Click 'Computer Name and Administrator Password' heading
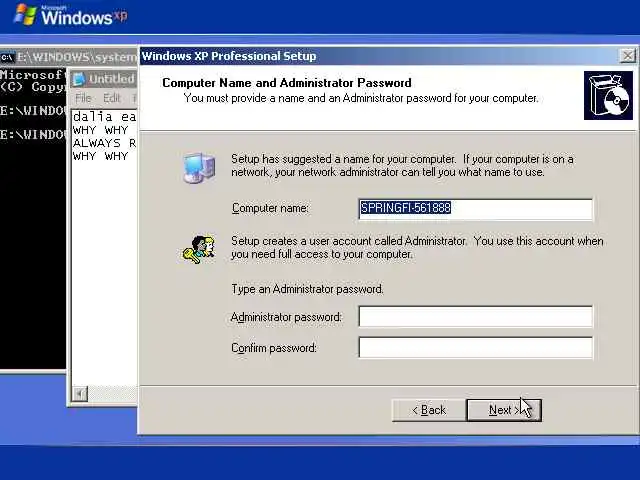The height and width of the screenshot is (480, 640). coord(287,83)
